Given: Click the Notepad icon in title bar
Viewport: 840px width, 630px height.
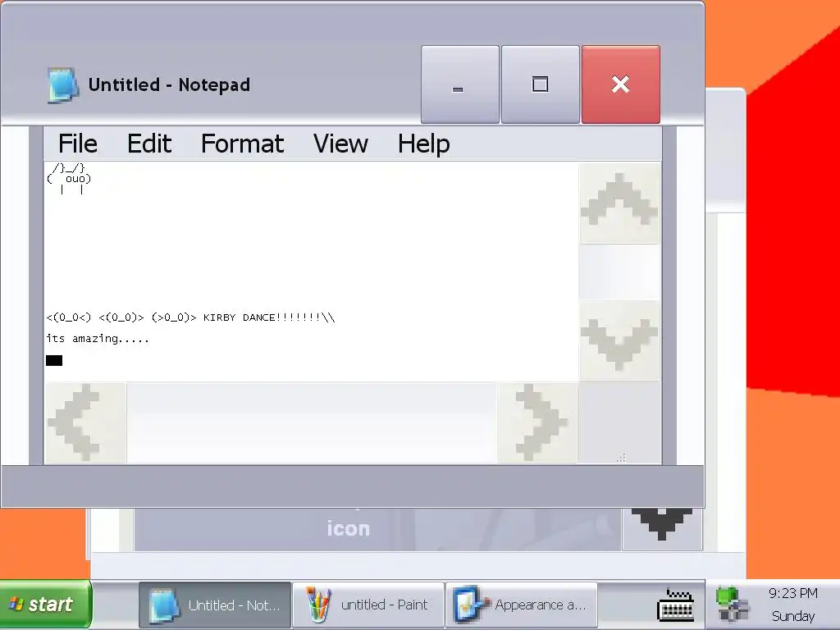Looking at the screenshot, I should pyautogui.click(x=62, y=84).
